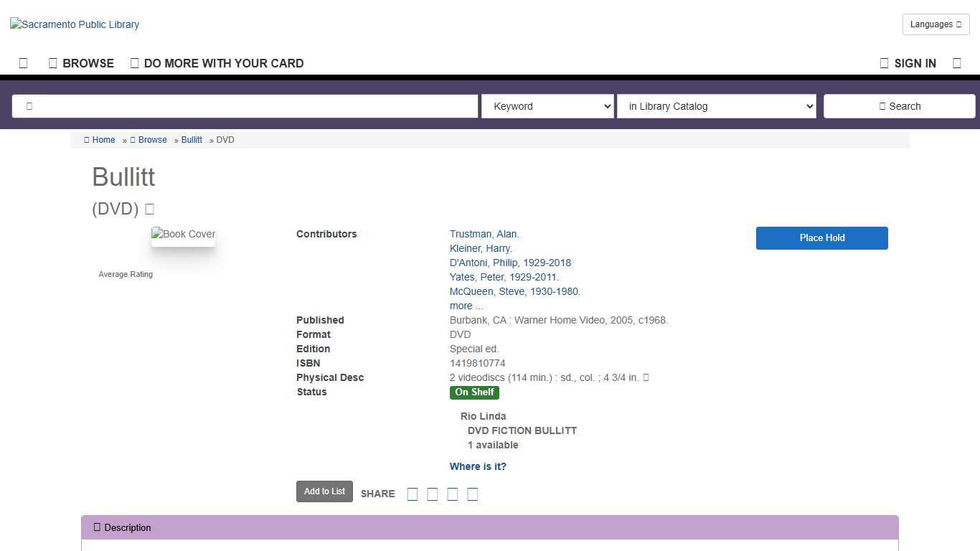
Task: Open the Languages dropdown
Action: tap(936, 24)
